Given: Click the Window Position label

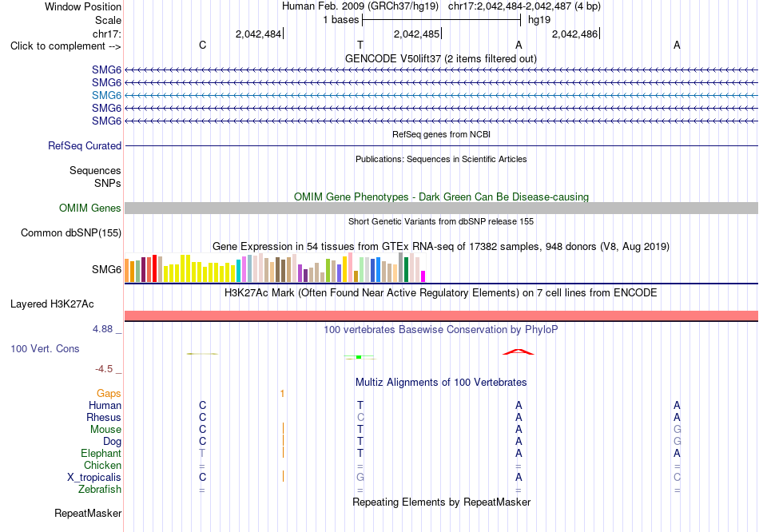Looking at the screenshot, I should (x=83, y=6).
